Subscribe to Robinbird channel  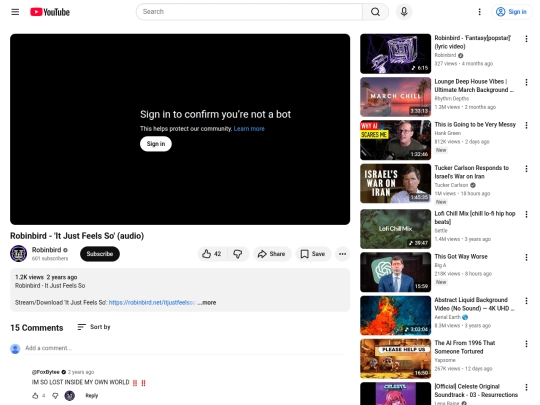[100, 254]
